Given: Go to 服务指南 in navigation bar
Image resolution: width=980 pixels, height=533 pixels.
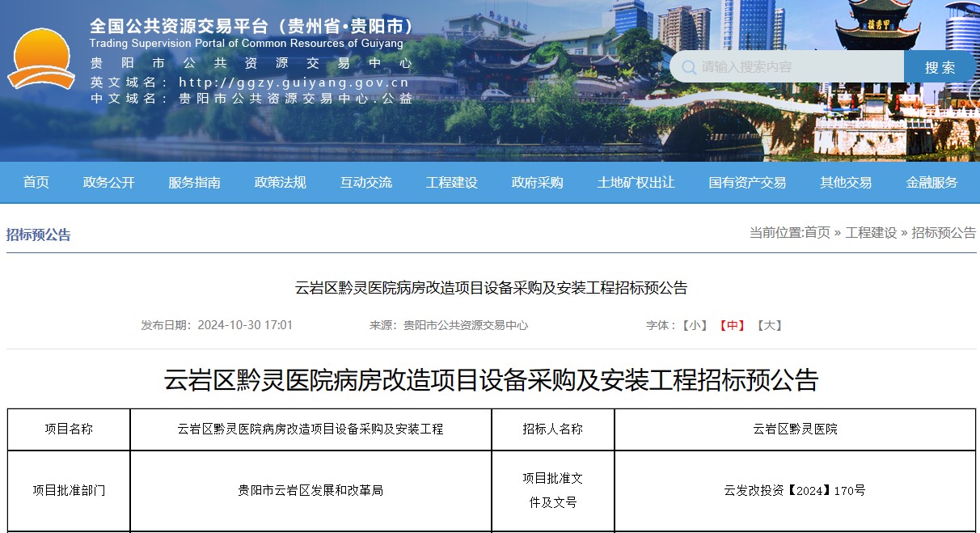Looking at the screenshot, I should click(x=194, y=183).
